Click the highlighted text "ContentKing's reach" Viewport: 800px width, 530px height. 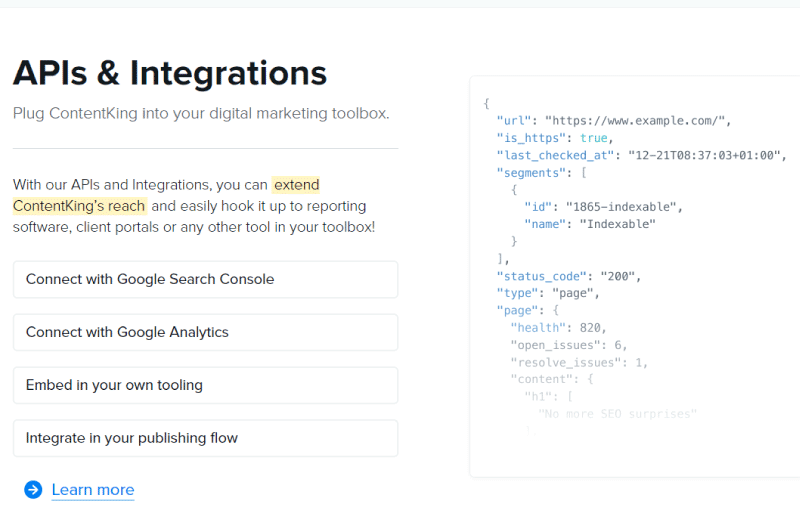(80, 206)
